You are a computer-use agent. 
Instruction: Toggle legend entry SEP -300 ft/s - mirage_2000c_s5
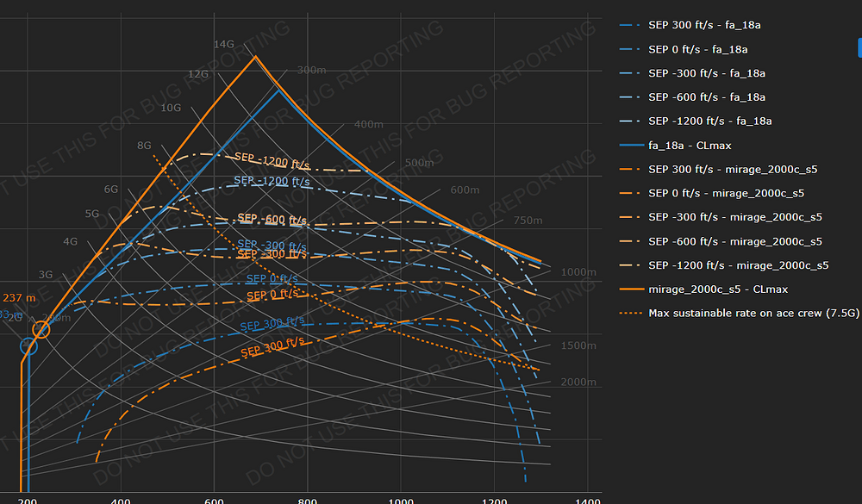pos(721,217)
